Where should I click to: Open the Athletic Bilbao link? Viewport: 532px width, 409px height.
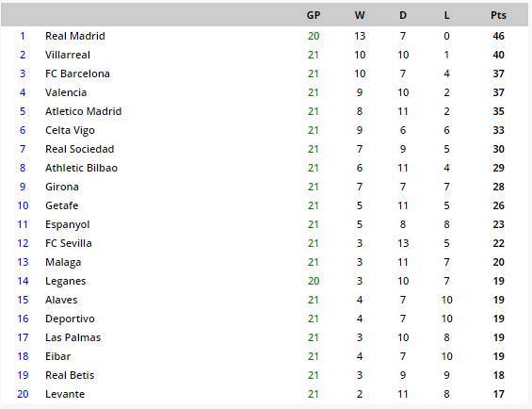81,168
